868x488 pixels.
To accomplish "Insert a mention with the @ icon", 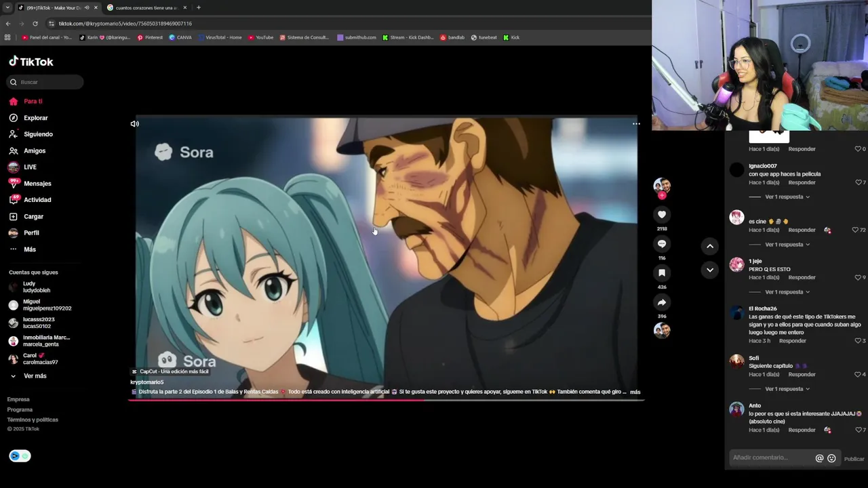I will (819, 458).
